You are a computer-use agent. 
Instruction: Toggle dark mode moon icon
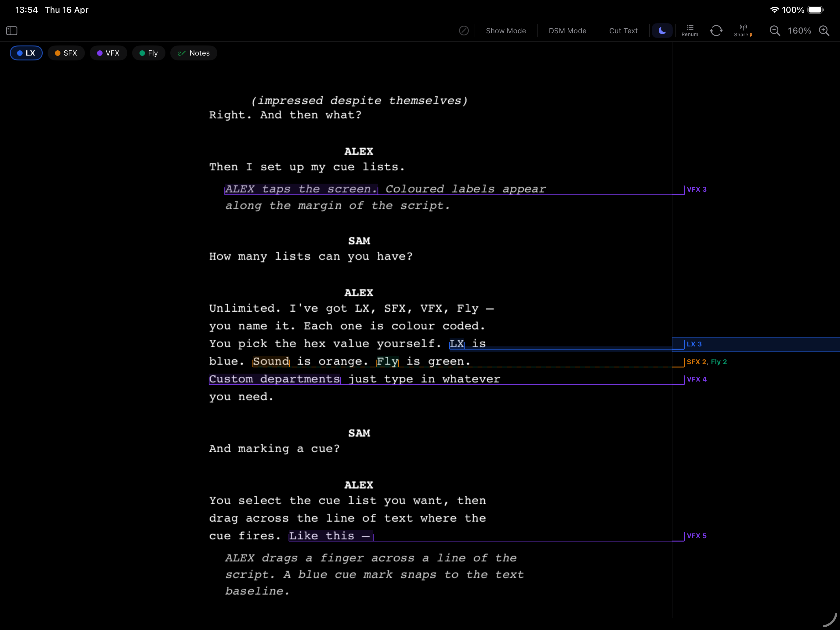pyautogui.click(x=662, y=31)
